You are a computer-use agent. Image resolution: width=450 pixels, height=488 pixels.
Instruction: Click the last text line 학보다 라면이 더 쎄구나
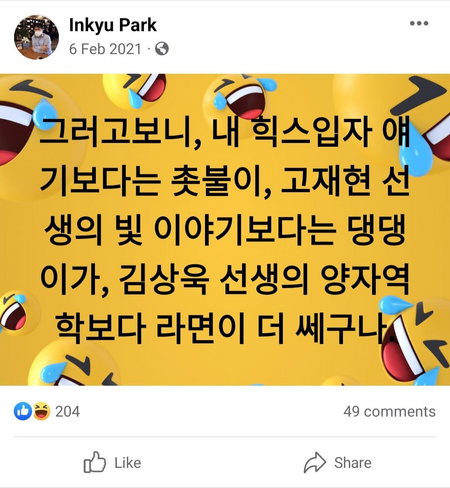click(221, 328)
